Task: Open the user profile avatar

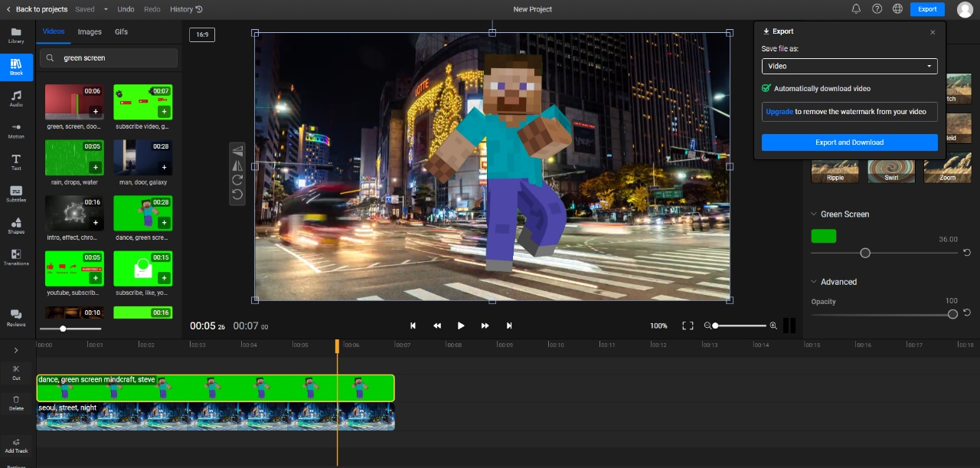Action: coord(965,9)
